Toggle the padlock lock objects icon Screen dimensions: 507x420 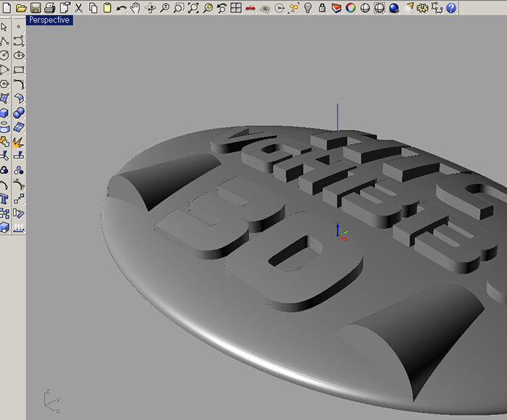tap(322, 8)
